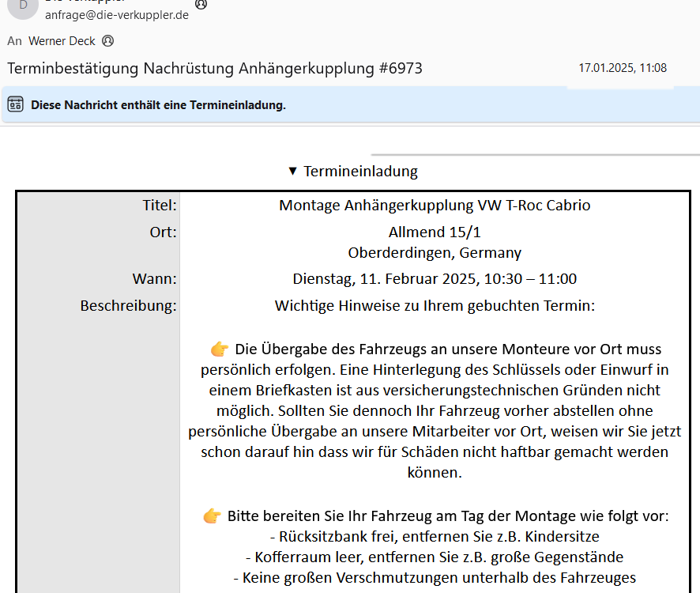Image resolution: width=700 pixels, height=593 pixels.
Task: Click the sender avatar with letter D
Action: pos(23,6)
